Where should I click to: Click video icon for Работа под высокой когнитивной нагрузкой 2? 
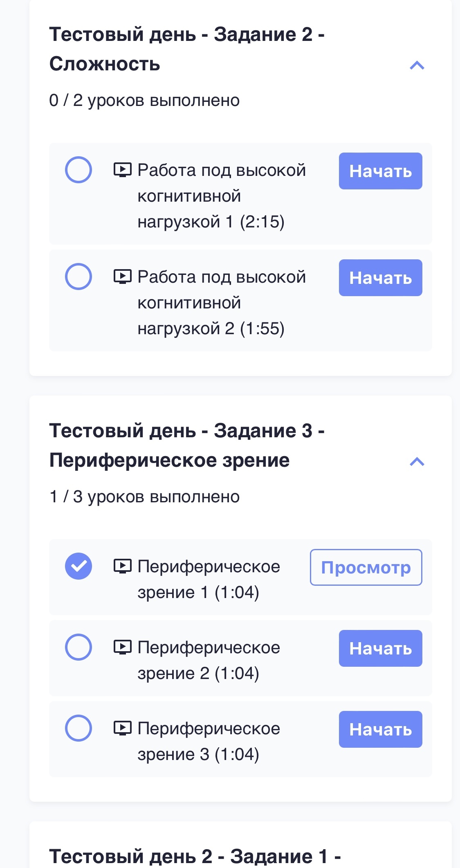click(122, 277)
